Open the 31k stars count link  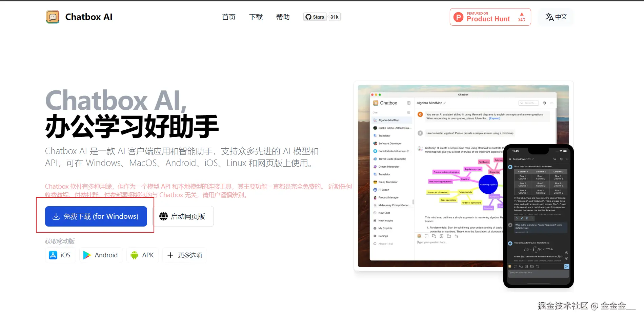click(335, 17)
